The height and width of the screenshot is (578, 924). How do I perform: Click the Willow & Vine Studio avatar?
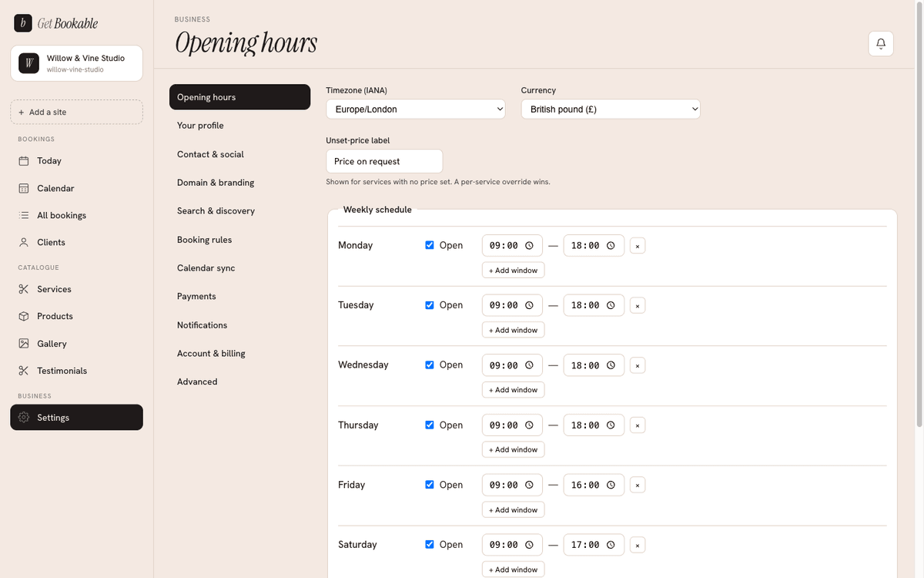pos(28,63)
